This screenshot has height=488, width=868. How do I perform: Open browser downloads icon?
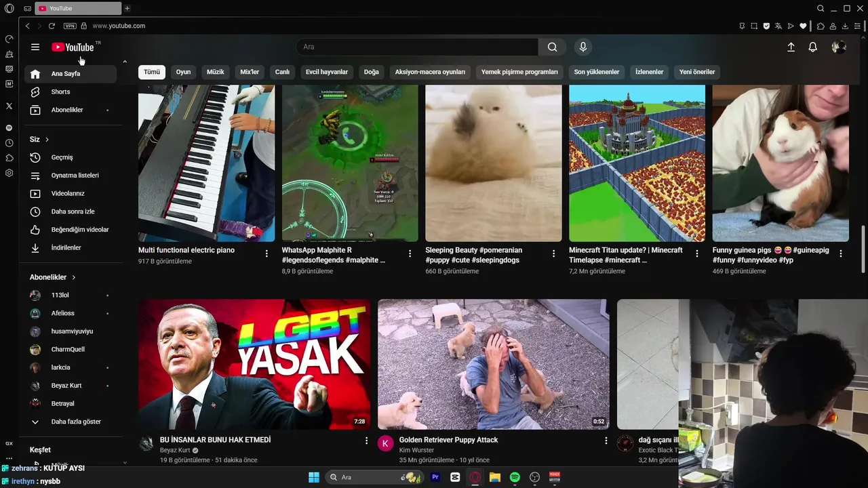pos(845,26)
